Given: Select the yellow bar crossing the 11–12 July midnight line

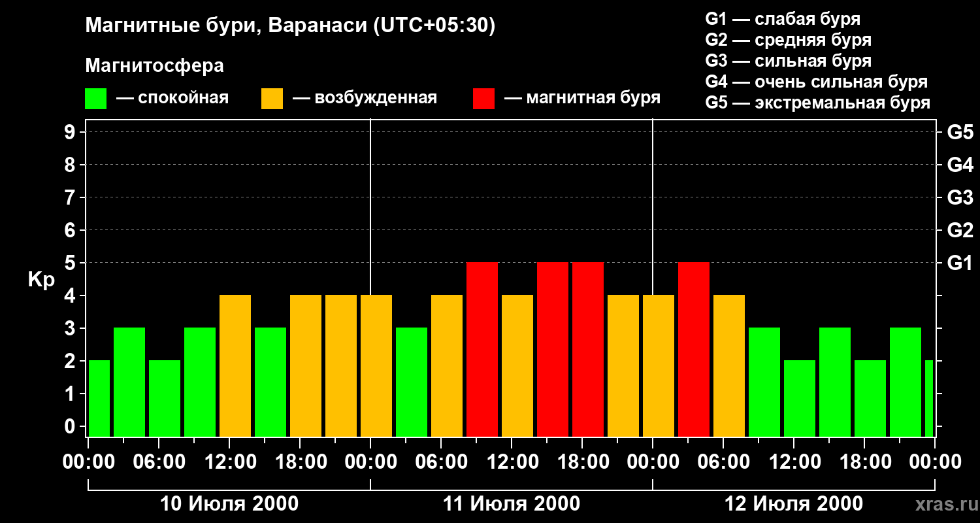Looking at the screenshot, I should (659, 365).
